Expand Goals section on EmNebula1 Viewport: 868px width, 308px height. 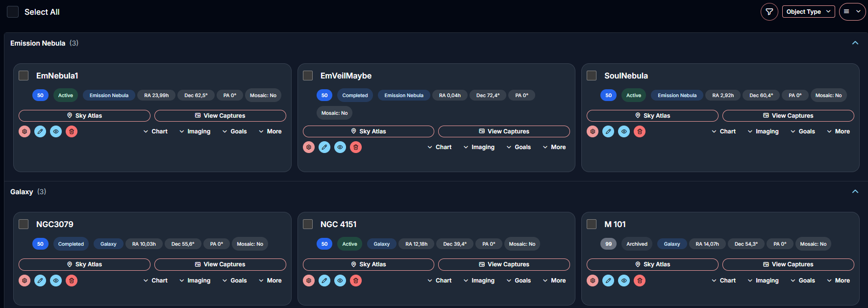point(234,131)
